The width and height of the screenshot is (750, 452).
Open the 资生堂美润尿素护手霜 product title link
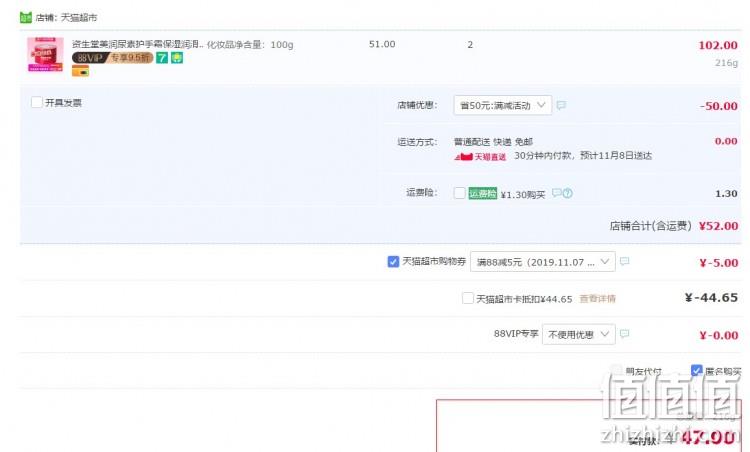click(x=137, y=44)
